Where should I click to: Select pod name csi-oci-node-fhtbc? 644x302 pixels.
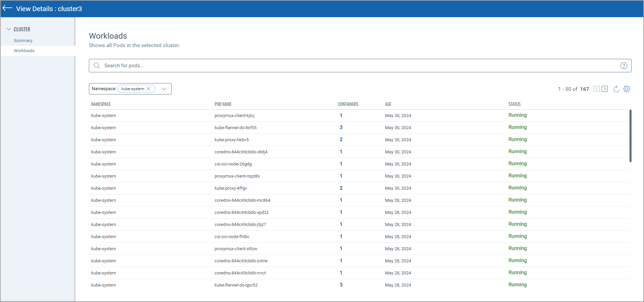click(x=232, y=237)
